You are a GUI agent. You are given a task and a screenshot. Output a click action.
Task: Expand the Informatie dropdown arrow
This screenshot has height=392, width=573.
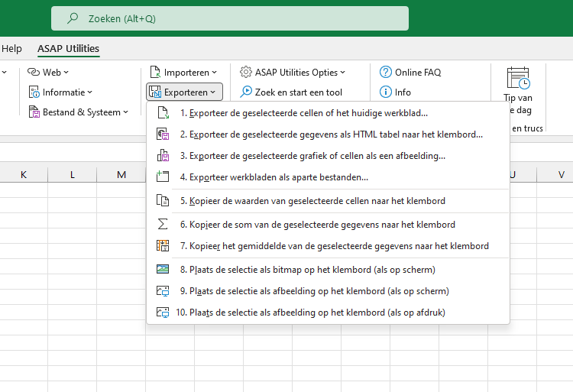click(x=90, y=92)
